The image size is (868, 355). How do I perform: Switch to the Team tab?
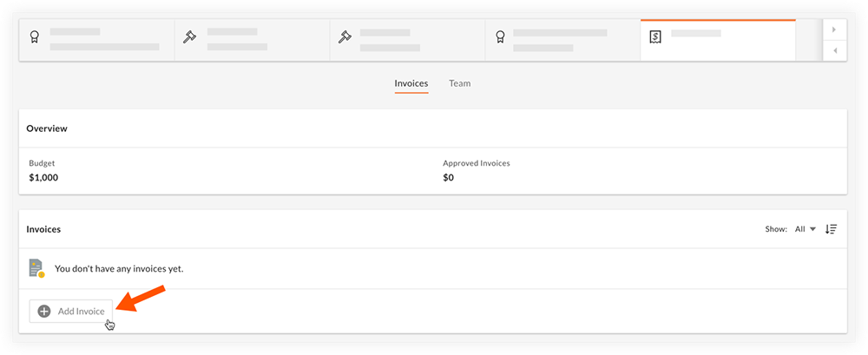[x=459, y=83]
